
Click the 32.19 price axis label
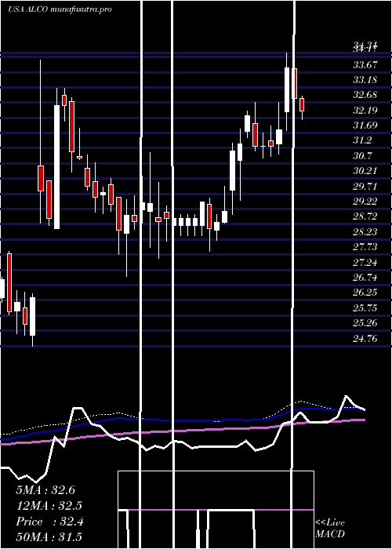(365, 111)
